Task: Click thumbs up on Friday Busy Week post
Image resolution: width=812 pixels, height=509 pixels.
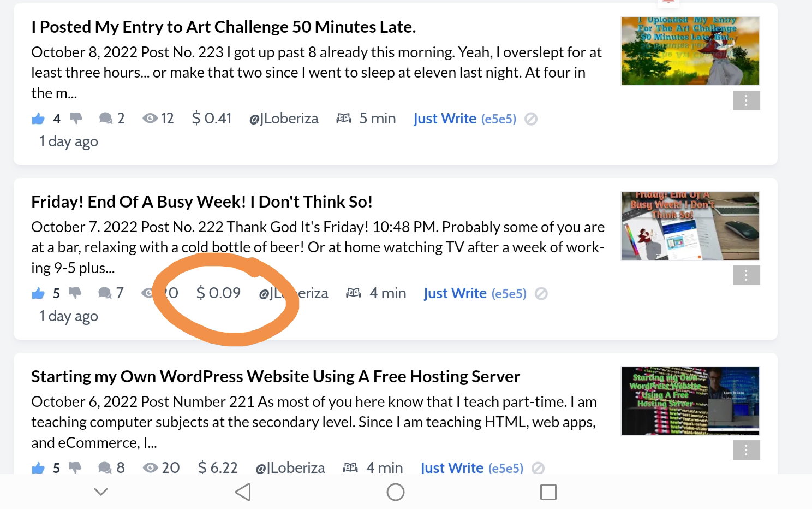Action: coord(38,293)
